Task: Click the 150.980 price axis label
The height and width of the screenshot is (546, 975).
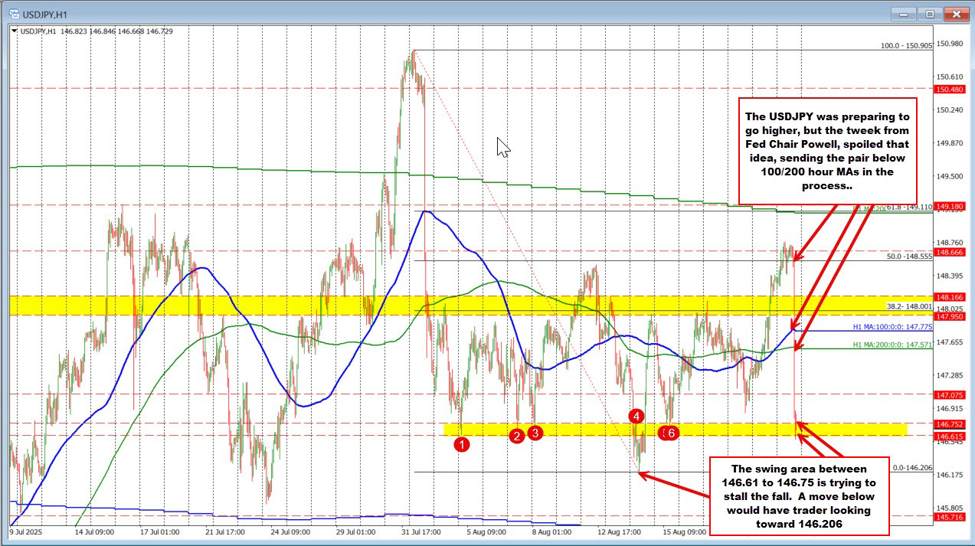Action: (x=950, y=44)
